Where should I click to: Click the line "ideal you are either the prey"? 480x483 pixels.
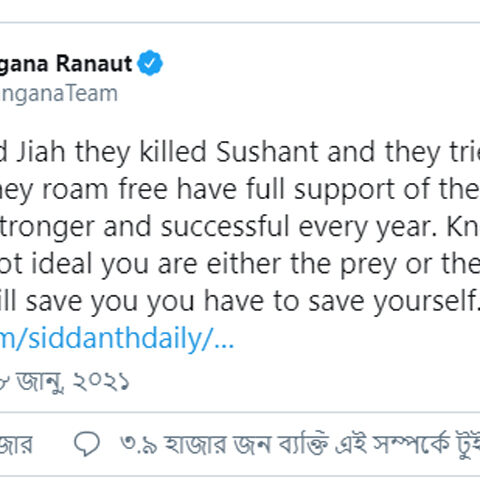[x=240, y=264]
